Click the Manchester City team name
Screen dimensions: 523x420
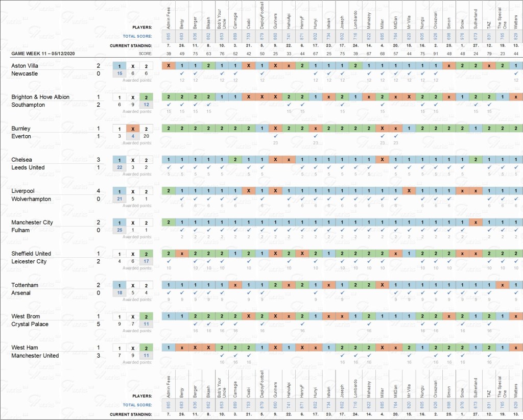39,223
